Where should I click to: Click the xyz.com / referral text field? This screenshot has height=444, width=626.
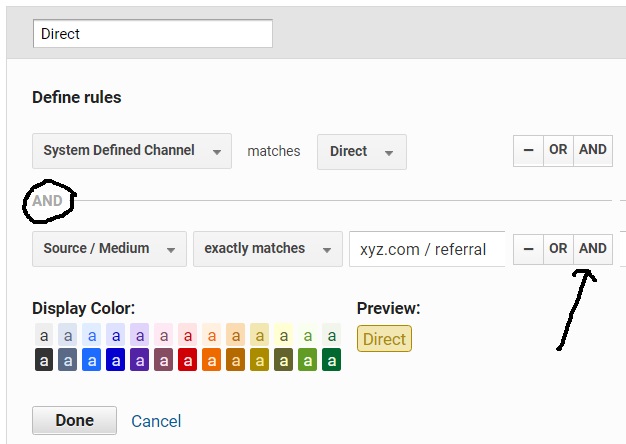click(427, 249)
